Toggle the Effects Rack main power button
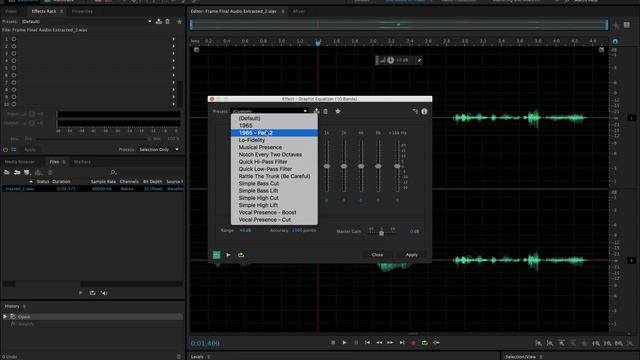 point(5,150)
